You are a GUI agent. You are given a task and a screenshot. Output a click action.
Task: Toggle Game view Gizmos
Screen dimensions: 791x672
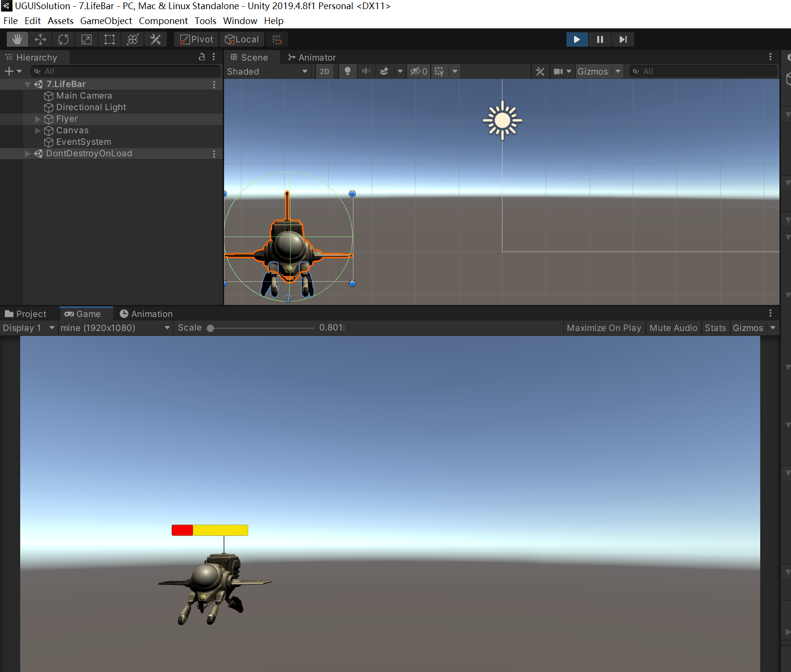[x=748, y=328]
